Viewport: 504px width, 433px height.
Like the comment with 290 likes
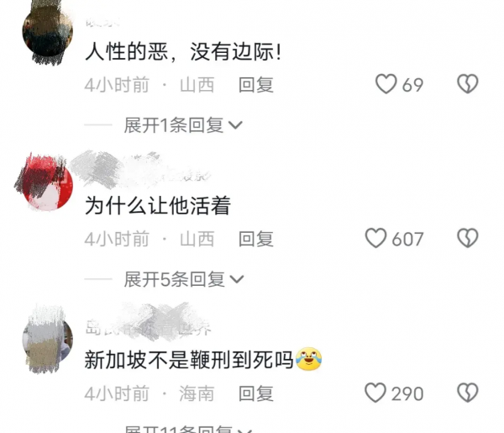coord(375,393)
